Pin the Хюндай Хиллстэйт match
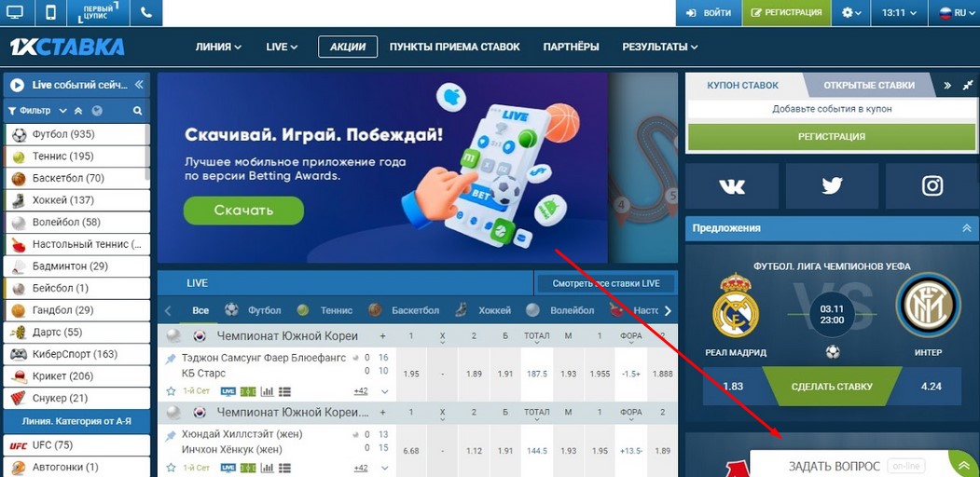Screen dimensions: 980x477 (171, 436)
